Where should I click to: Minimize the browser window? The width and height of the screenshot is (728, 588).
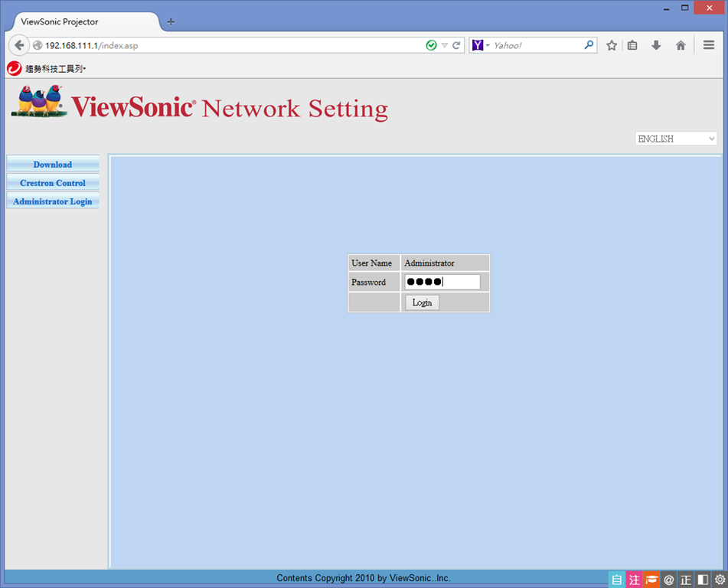pyautogui.click(x=666, y=8)
